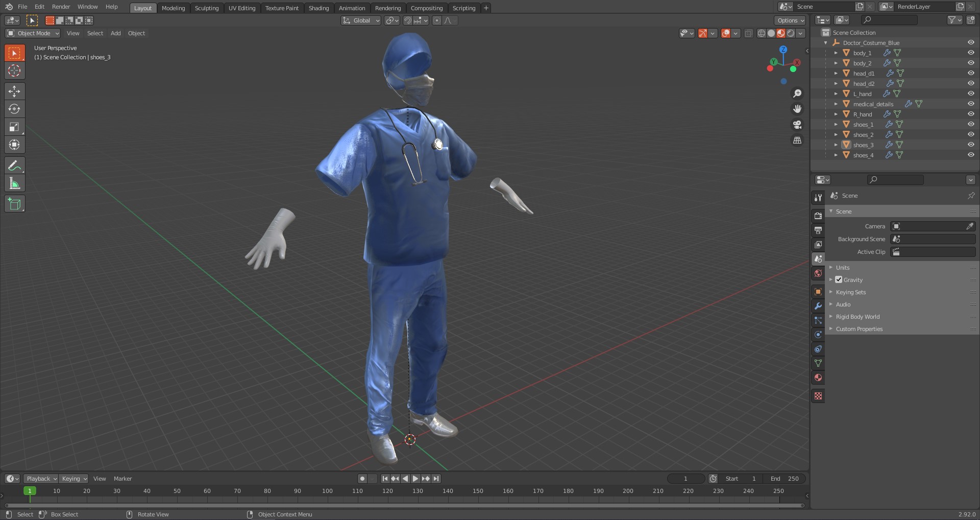Expand the Units panel
The width and height of the screenshot is (980, 520).
842,268
